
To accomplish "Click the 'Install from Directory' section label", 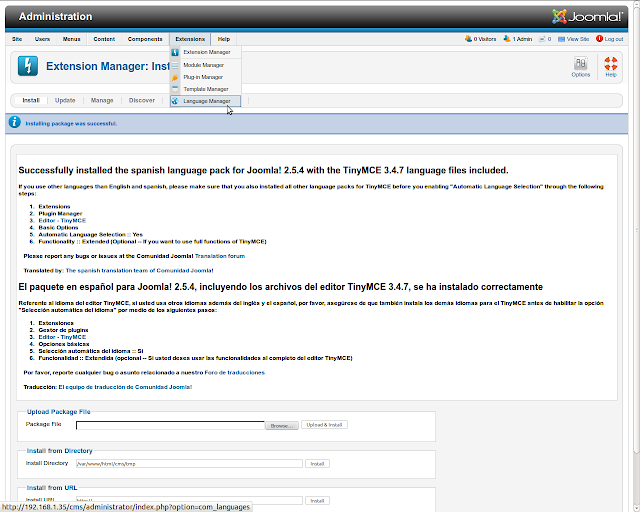I will pyautogui.click(x=60, y=451).
